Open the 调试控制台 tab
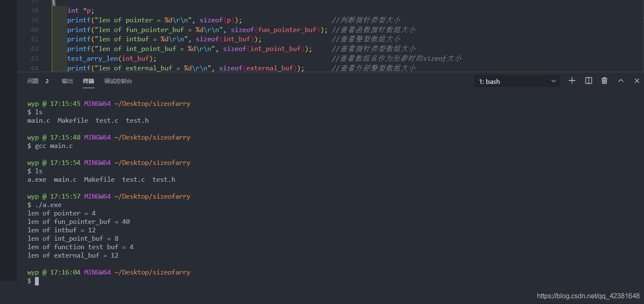 point(118,81)
